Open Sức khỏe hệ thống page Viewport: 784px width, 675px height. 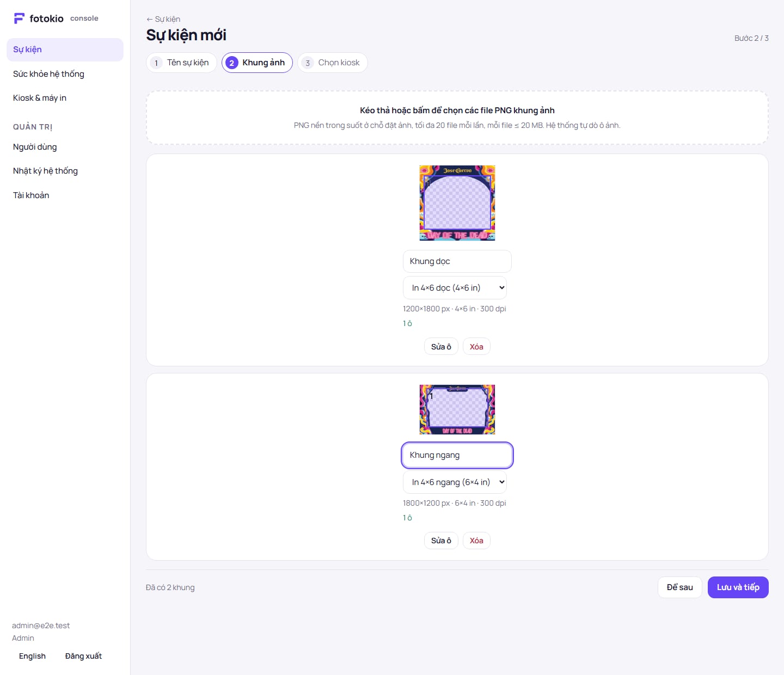pos(65,74)
